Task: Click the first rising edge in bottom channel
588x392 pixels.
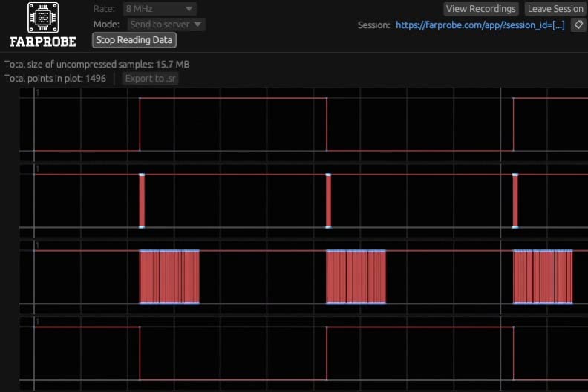Action: tap(327, 353)
